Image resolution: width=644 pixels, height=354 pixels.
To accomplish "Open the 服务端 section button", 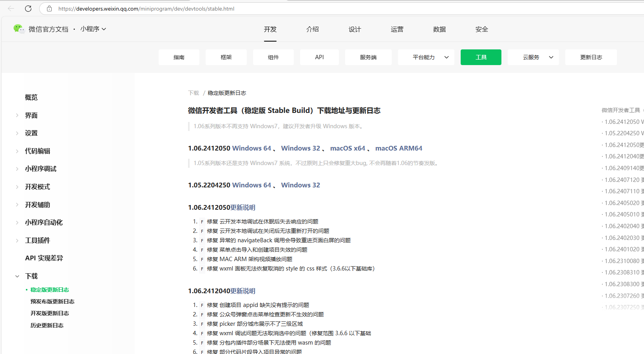I will click(368, 57).
